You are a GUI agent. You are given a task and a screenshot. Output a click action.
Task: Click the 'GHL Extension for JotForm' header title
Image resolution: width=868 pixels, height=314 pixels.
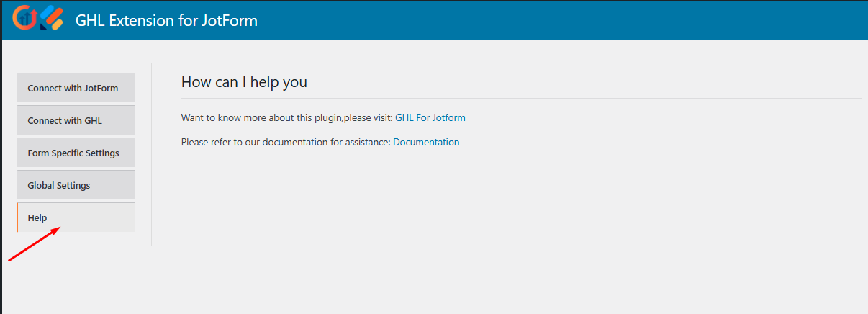point(166,20)
